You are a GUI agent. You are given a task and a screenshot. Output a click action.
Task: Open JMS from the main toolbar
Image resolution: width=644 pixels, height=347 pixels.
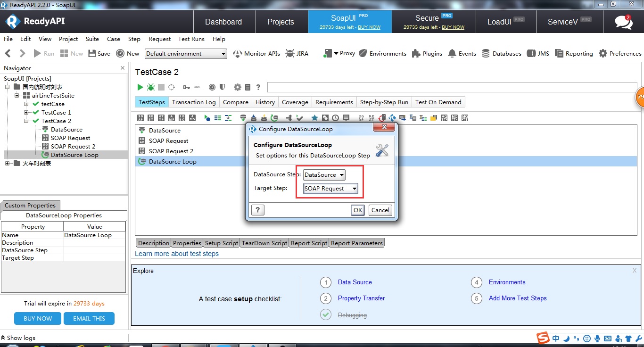(538, 54)
